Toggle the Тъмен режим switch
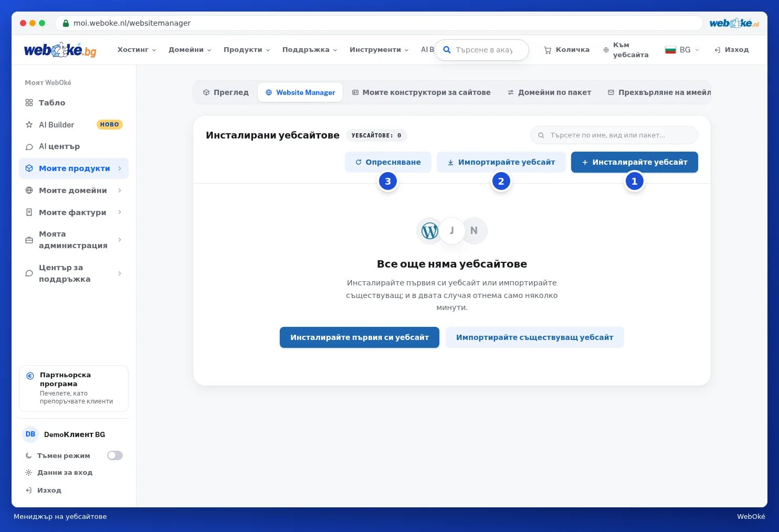 click(115, 455)
